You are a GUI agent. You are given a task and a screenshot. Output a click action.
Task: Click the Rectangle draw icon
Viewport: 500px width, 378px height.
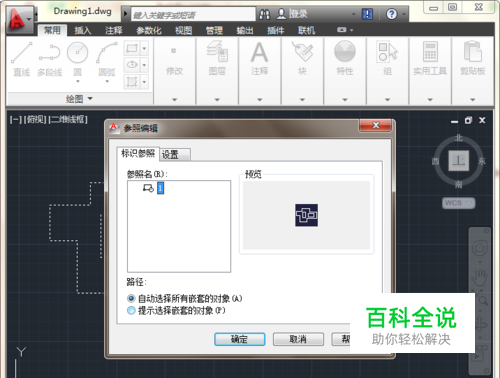[132, 48]
